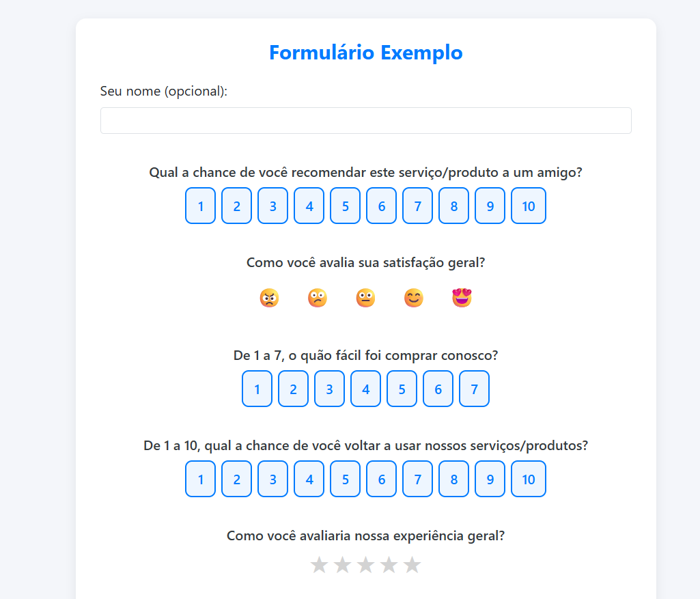
Task: Select 1 on the recommendation scale
Action: coord(200,206)
